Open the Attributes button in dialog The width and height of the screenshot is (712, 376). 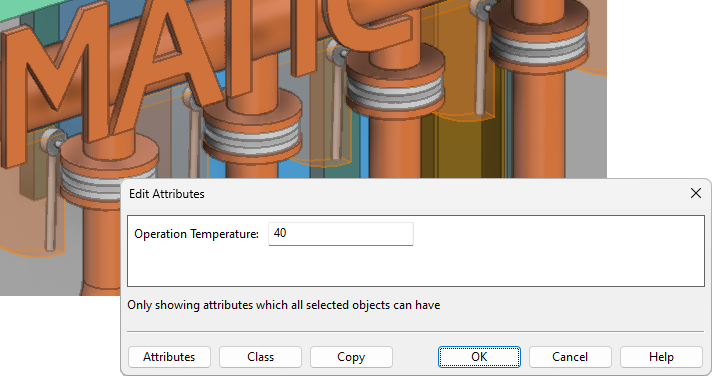169,357
